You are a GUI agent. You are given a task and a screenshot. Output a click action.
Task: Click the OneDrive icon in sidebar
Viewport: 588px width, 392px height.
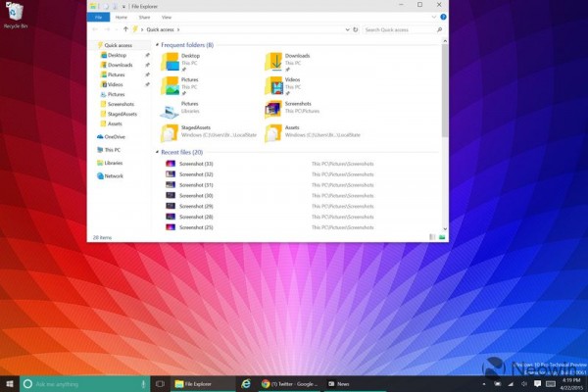pyautogui.click(x=100, y=137)
